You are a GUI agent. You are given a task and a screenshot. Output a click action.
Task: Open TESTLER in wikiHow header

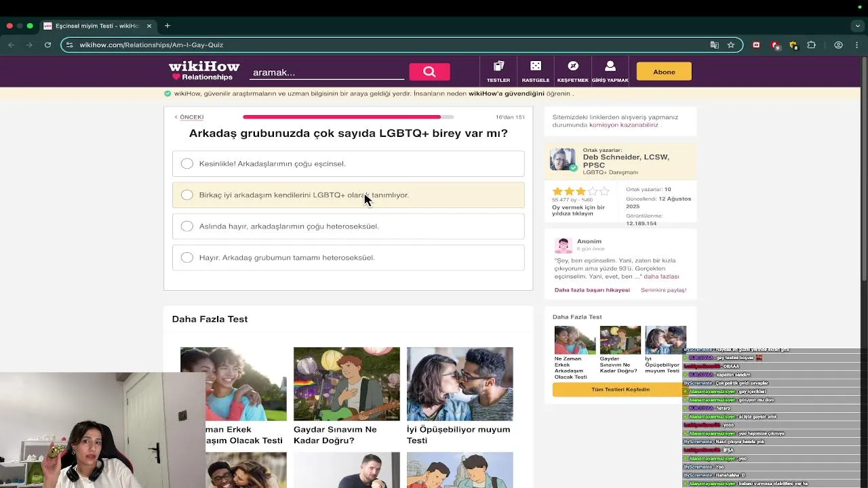click(x=498, y=72)
